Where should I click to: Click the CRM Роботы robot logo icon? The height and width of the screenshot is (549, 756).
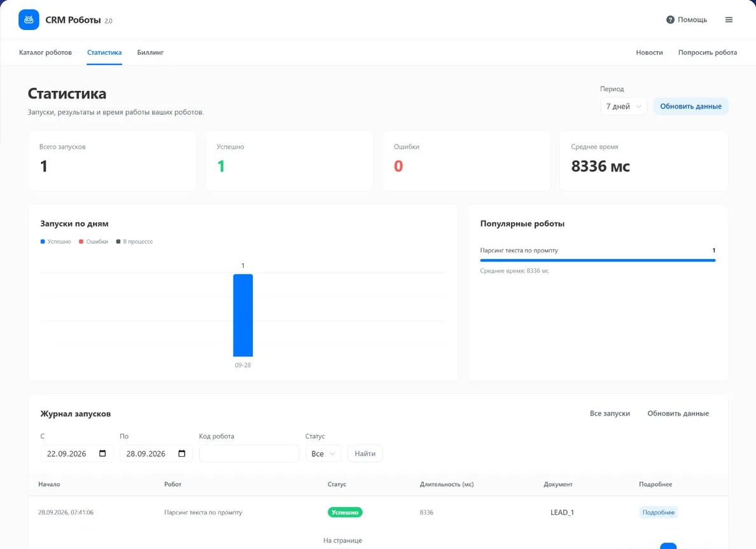tap(29, 20)
